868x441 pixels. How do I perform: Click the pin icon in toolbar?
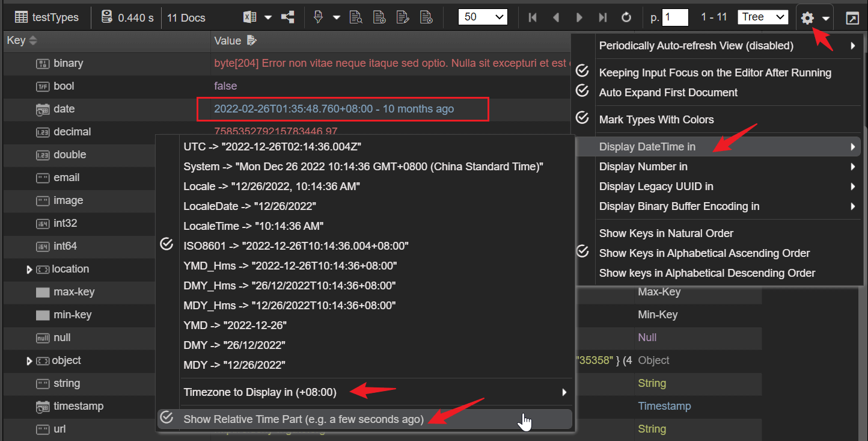click(x=319, y=17)
